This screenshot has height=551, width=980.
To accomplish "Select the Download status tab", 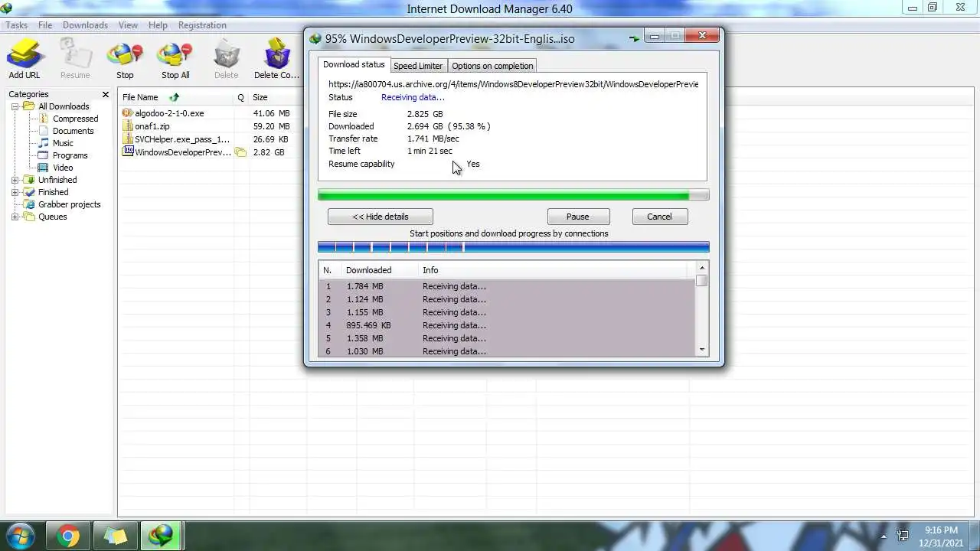I will (x=354, y=64).
